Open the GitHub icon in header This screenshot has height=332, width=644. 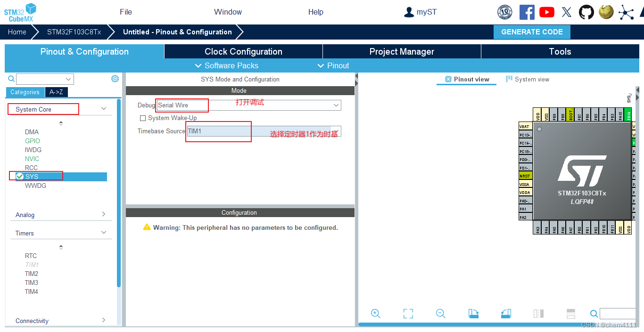point(586,12)
